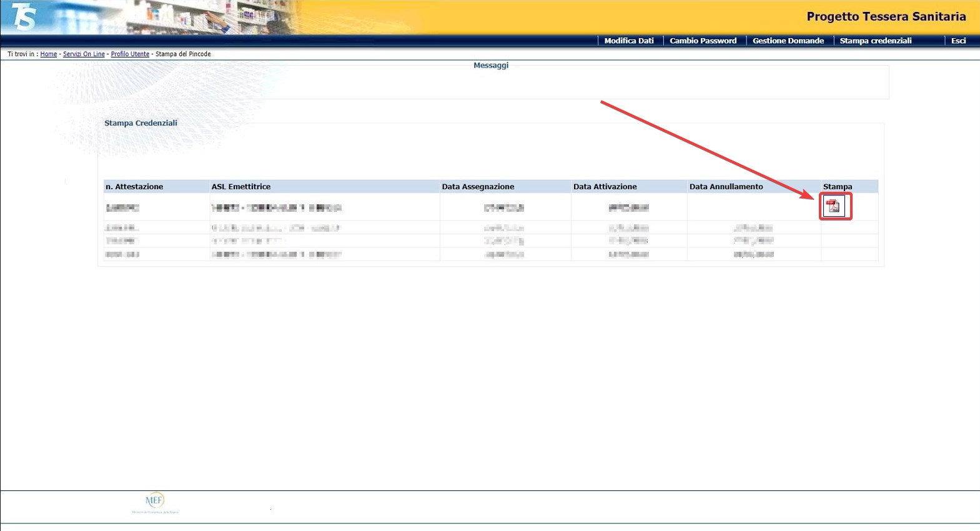Click the 'Stampa Credenziali' section title
Screen dimensions: 980x531
tap(141, 123)
